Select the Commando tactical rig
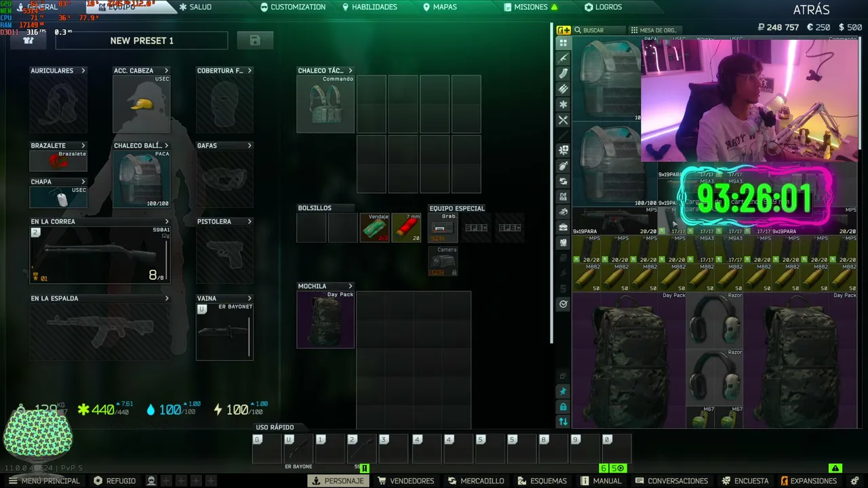Screen dimensions: 868x488 tap(325, 104)
